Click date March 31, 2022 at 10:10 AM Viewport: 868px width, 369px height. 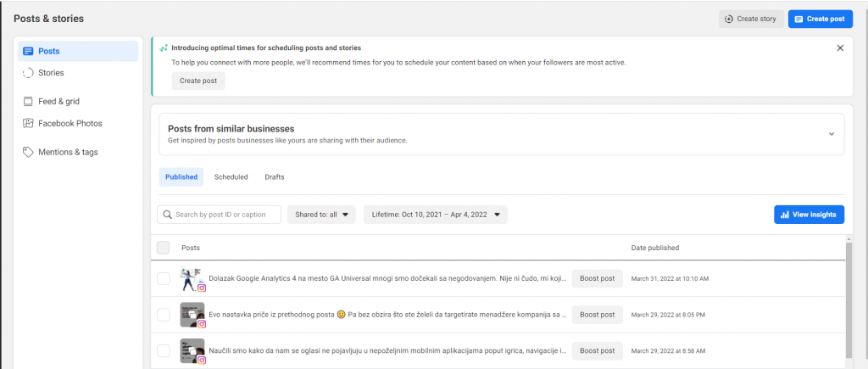670,279
